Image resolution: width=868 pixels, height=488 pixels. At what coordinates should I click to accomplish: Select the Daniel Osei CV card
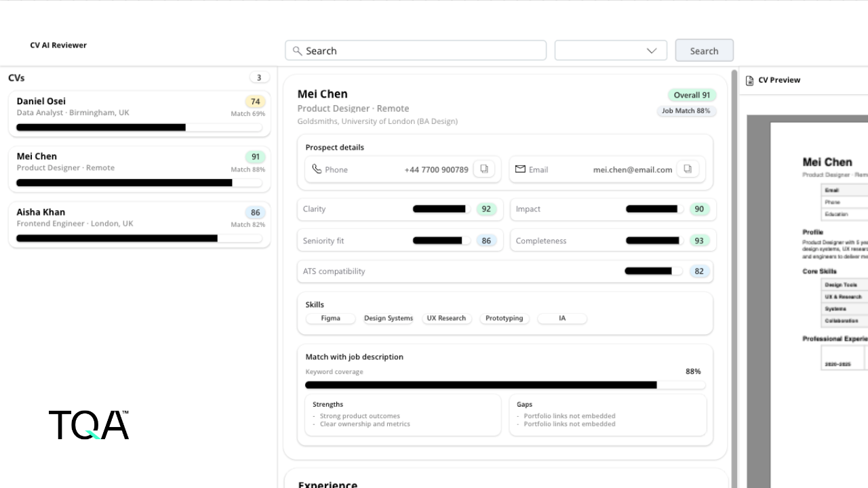[x=139, y=114]
